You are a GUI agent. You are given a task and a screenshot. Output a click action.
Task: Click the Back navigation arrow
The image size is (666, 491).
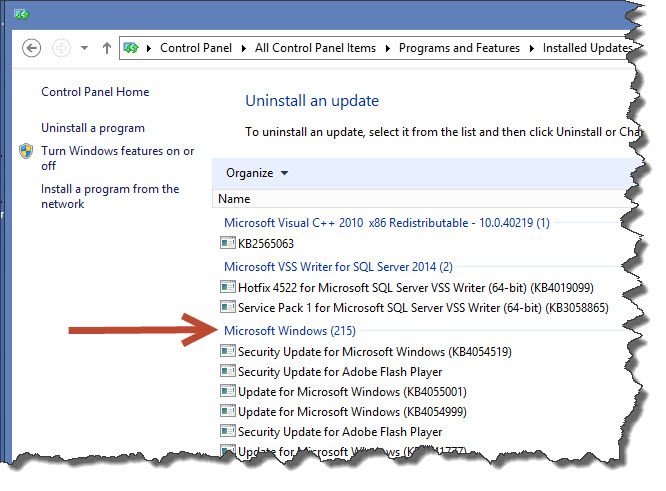pyautogui.click(x=31, y=48)
